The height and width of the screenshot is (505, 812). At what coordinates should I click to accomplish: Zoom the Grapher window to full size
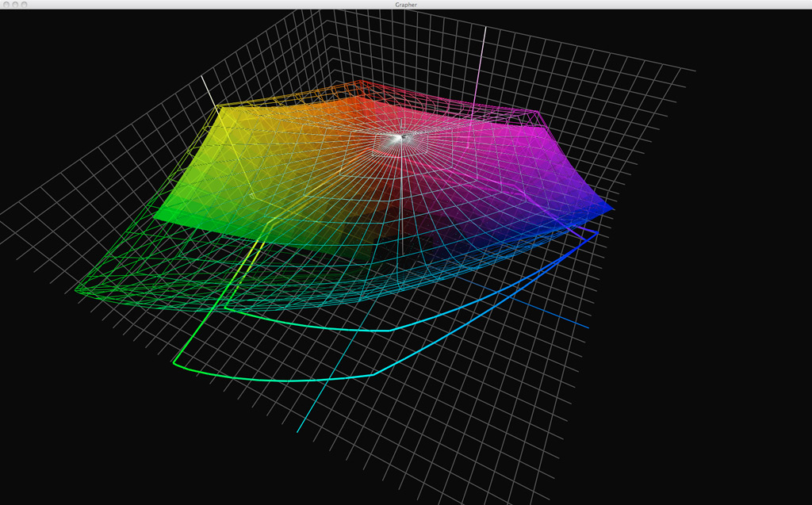coord(25,5)
